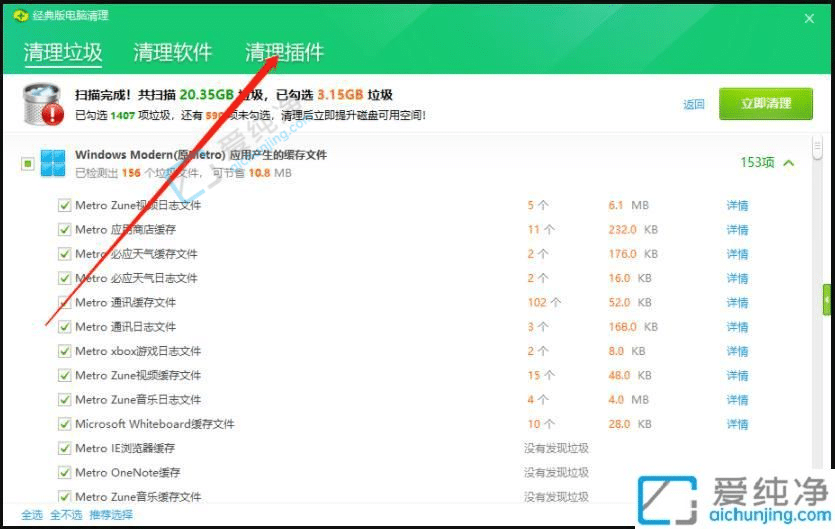Click the 232.0 KB size value

[633, 230]
